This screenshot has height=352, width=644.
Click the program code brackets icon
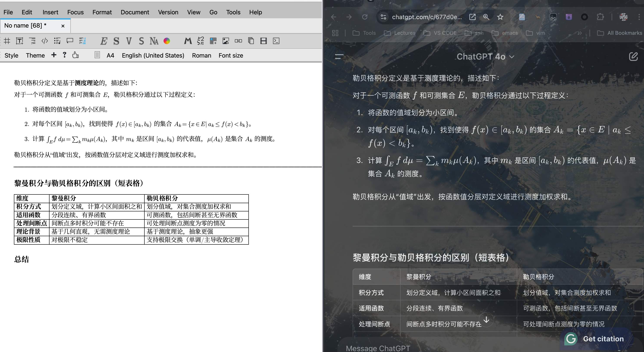point(45,41)
